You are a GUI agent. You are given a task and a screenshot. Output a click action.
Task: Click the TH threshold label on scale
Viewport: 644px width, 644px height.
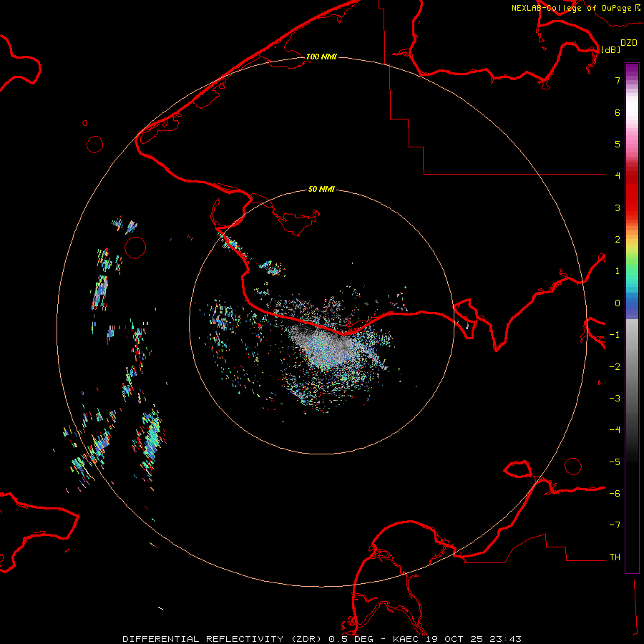pos(615,557)
